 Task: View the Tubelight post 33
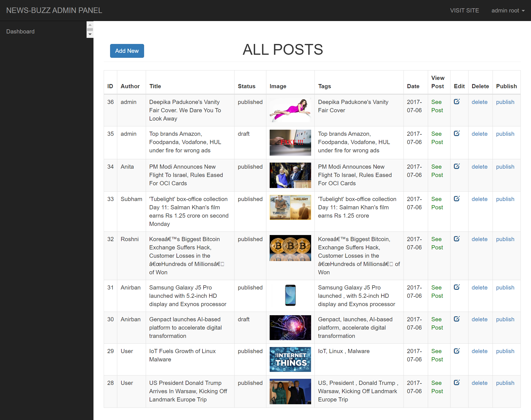pos(437,203)
